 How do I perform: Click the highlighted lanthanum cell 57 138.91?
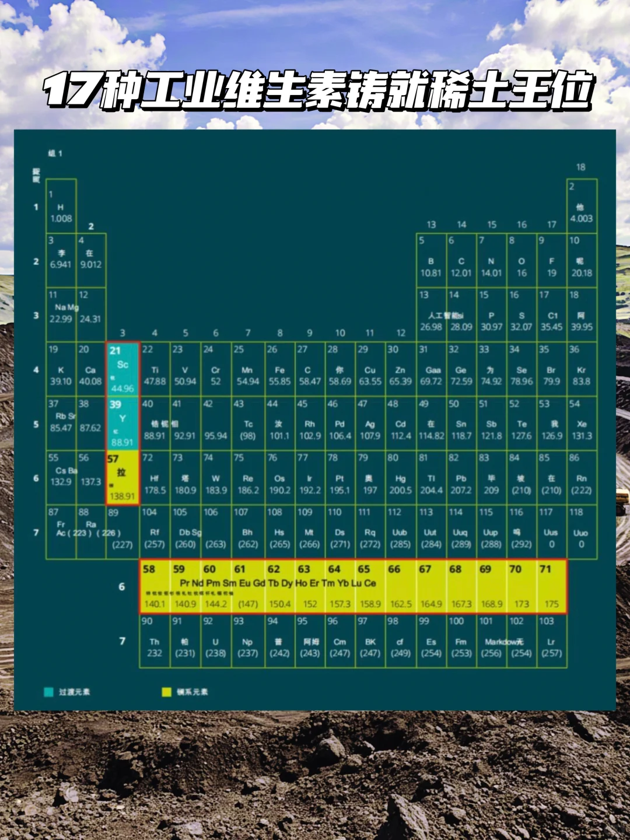[x=123, y=477]
